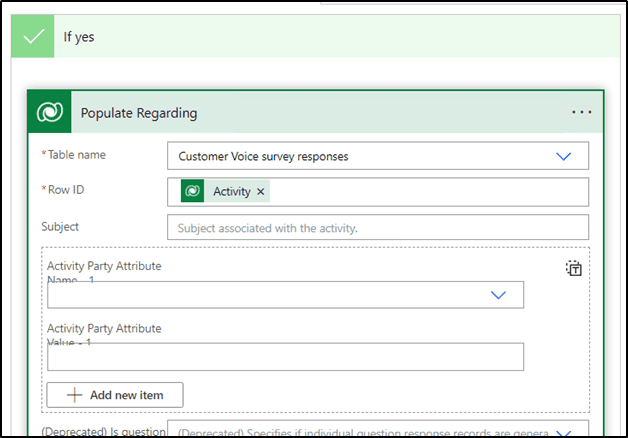The width and height of the screenshot is (628, 438).
Task: Click the Activity Party Attribute Name label
Action: click(x=104, y=272)
